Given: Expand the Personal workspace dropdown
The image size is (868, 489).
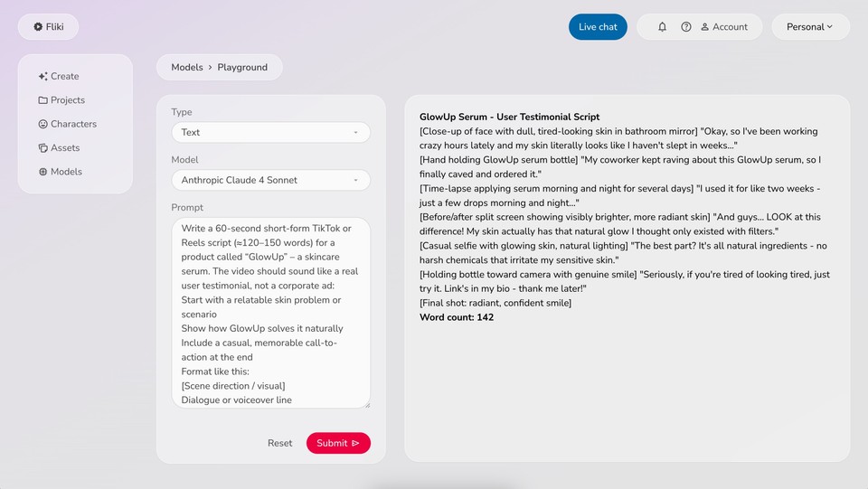Looking at the screenshot, I should coord(810,27).
